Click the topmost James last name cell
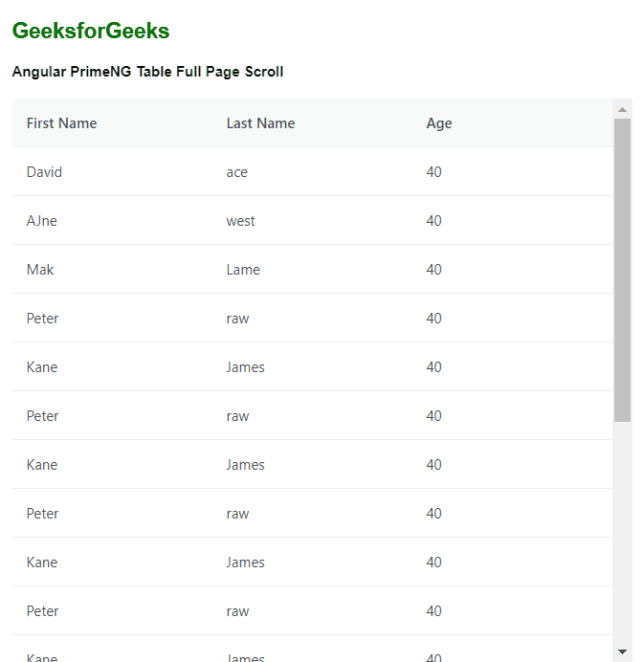Viewport: 644px width, 662px height. pos(246,367)
